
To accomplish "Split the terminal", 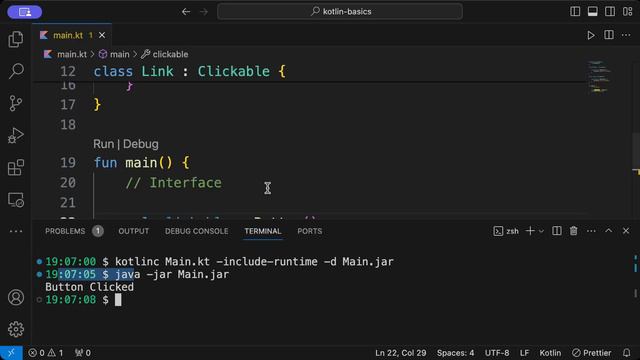I will point(557,231).
